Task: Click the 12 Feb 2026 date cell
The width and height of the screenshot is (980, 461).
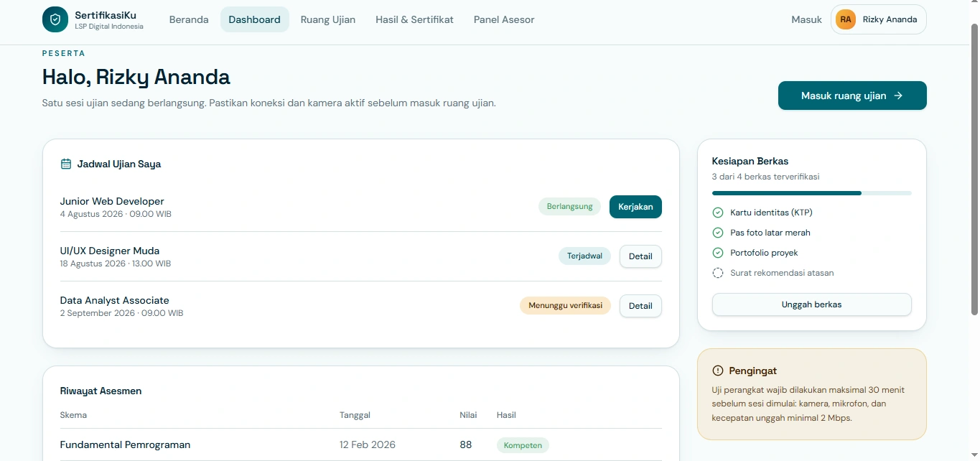Action: pos(368,444)
